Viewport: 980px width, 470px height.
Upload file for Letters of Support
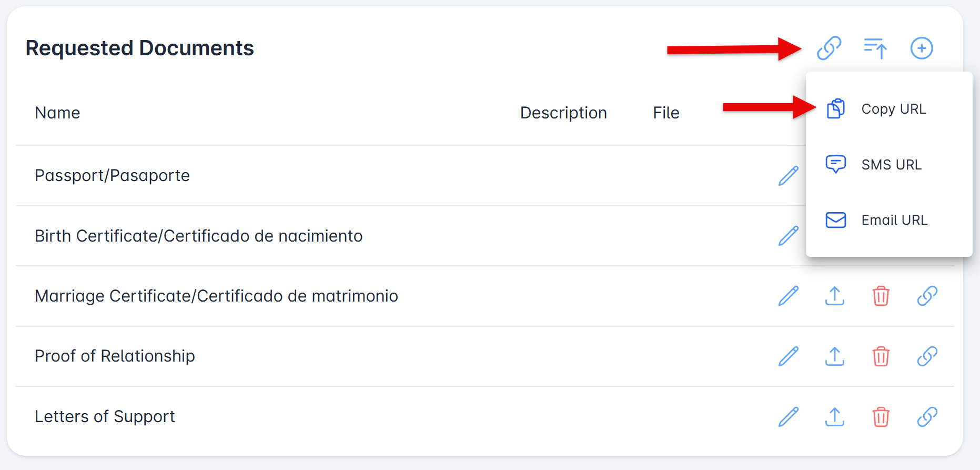(834, 417)
